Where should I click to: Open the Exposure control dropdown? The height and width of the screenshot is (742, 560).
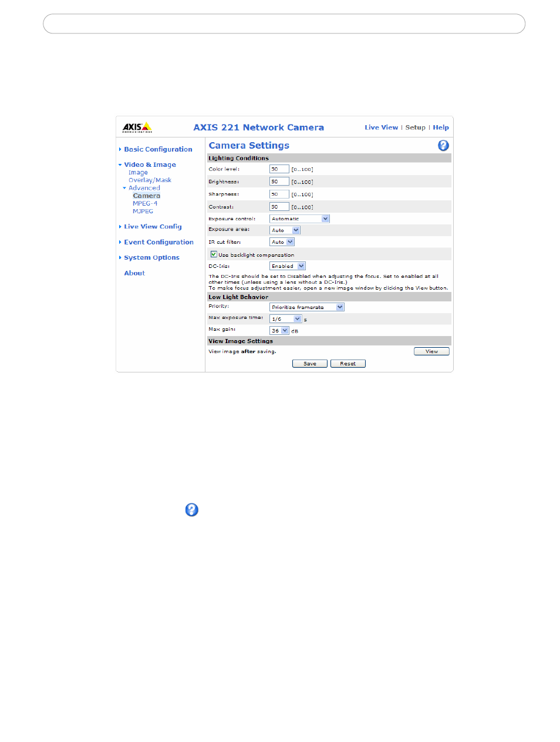pyautogui.click(x=299, y=219)
